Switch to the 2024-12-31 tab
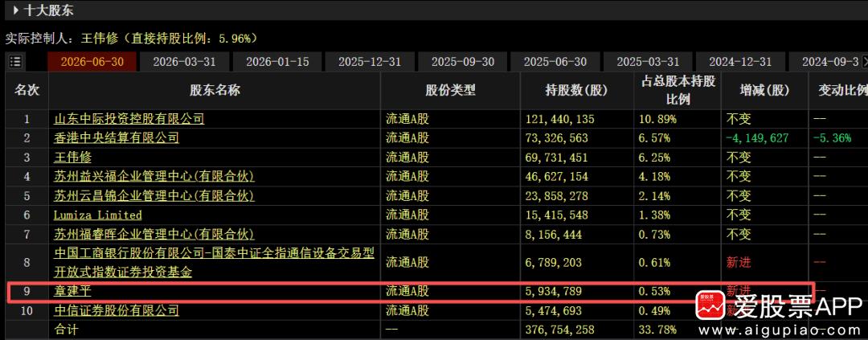 pos(741,61)
